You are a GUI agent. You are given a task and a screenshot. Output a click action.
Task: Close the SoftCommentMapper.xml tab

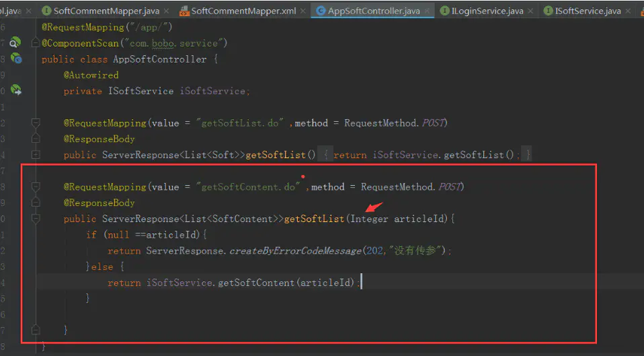(x=303, y=11)
